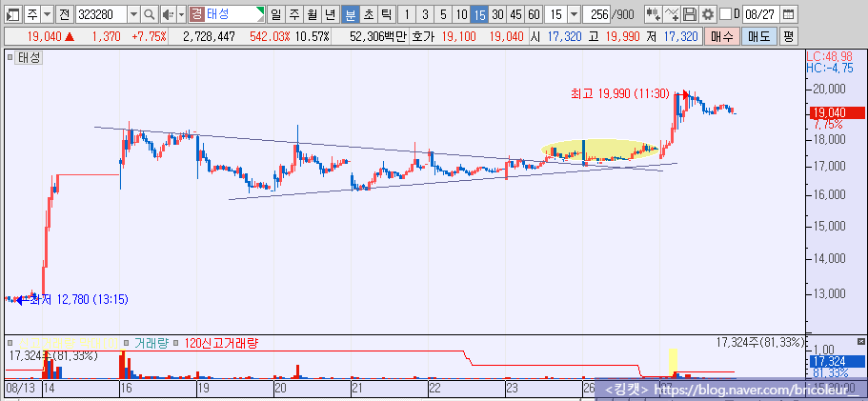Open the custom interval dropdown showing 15
The image size is (868, 401).
(x=575, y=14)
